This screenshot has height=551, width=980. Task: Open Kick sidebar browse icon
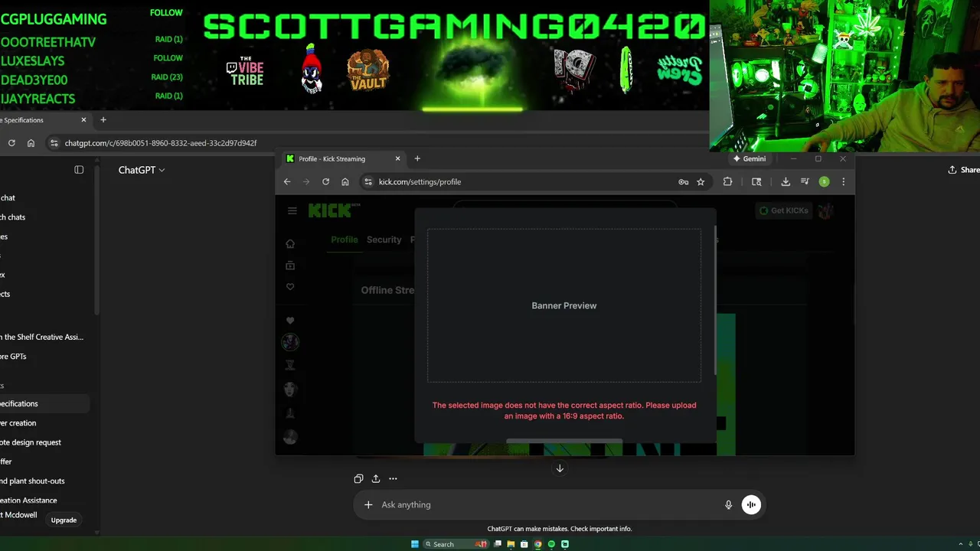coord(290,265)
